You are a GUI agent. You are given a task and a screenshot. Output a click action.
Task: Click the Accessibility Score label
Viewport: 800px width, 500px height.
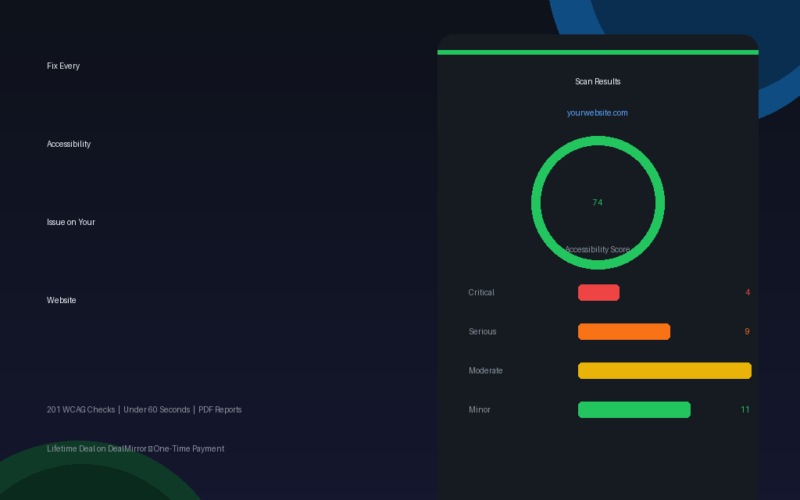[597, 249]
